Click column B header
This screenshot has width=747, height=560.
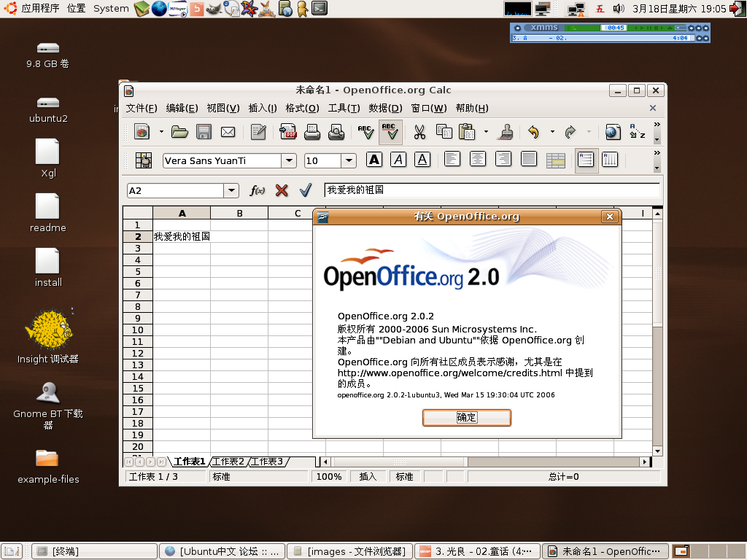(239, 214)
